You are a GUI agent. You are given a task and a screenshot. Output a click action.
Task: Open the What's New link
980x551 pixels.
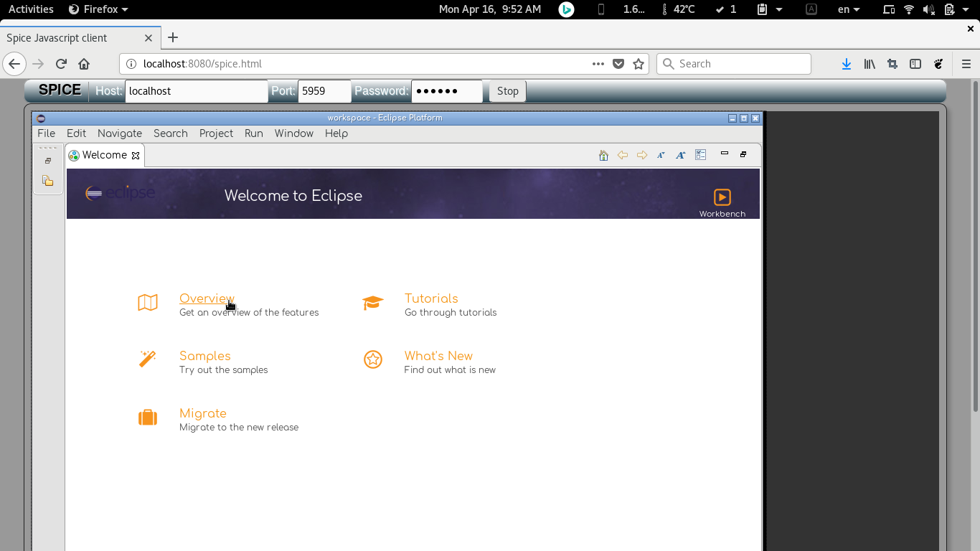[438, 356]
